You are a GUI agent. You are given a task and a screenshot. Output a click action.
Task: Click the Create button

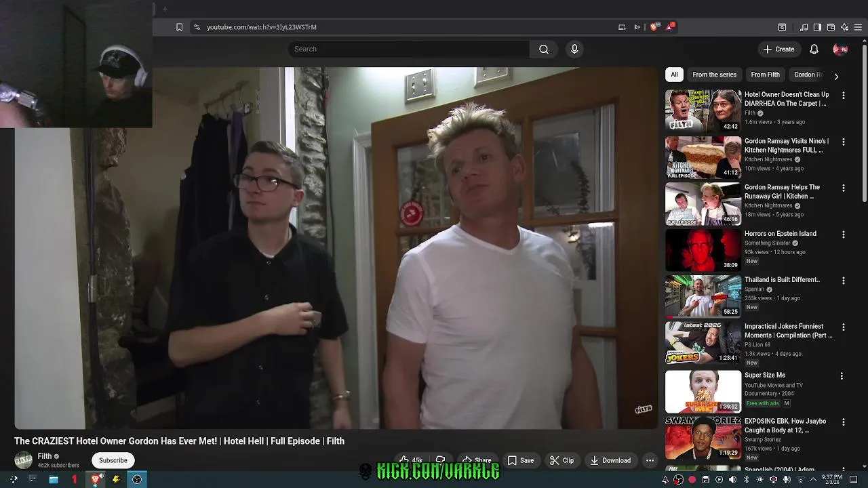coord(778,49)
